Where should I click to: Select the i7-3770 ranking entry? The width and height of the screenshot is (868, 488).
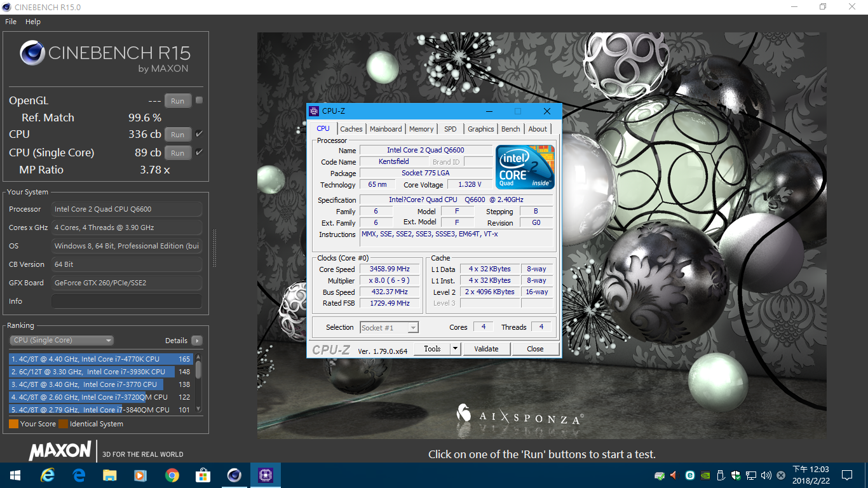(x=101, y=384)
